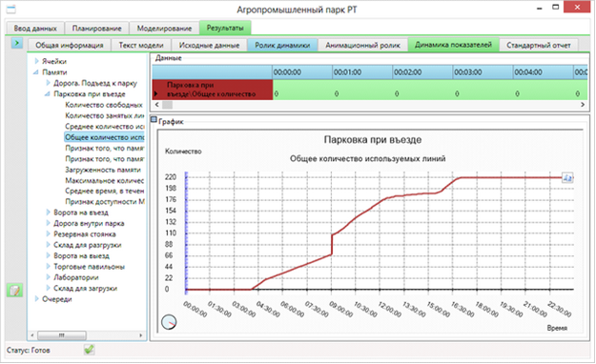Select Количество свободных tree item
This screenshot has height=364, width=596.
point(104,105)
